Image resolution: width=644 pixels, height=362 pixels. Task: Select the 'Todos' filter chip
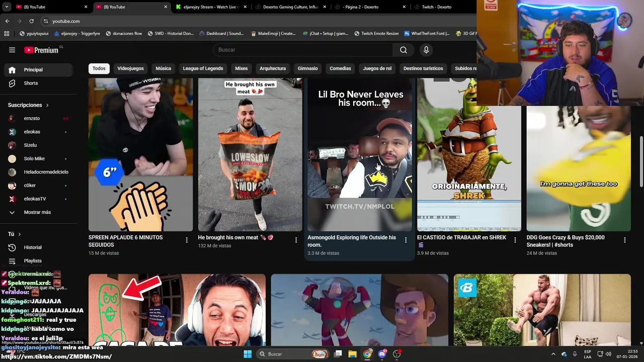(x=99, y=68)
